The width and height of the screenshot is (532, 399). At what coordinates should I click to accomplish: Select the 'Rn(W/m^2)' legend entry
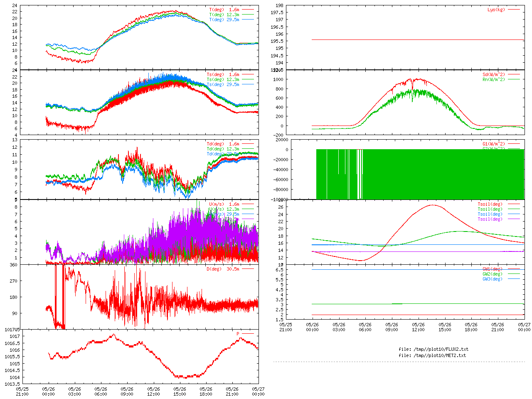point(494,79)
